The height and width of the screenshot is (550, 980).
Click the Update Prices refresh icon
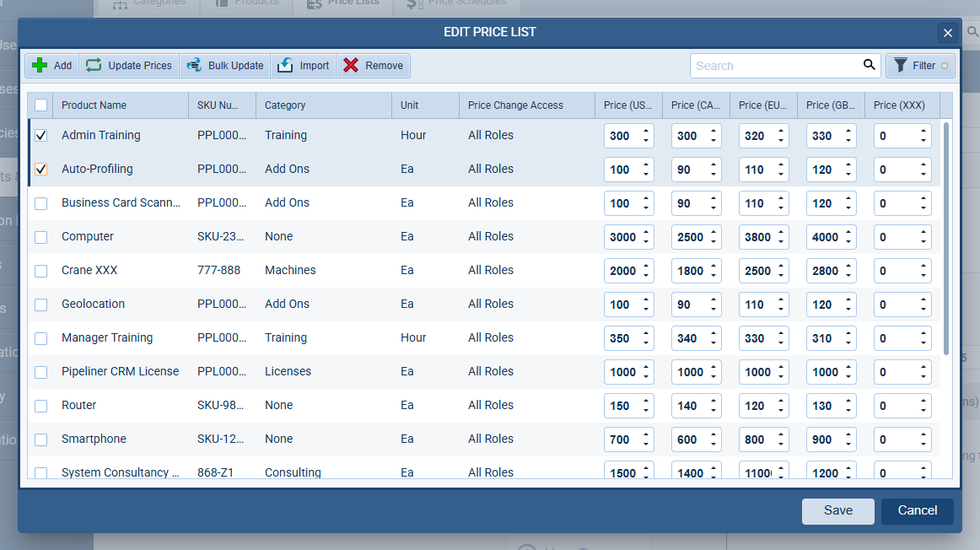point(93,66)
